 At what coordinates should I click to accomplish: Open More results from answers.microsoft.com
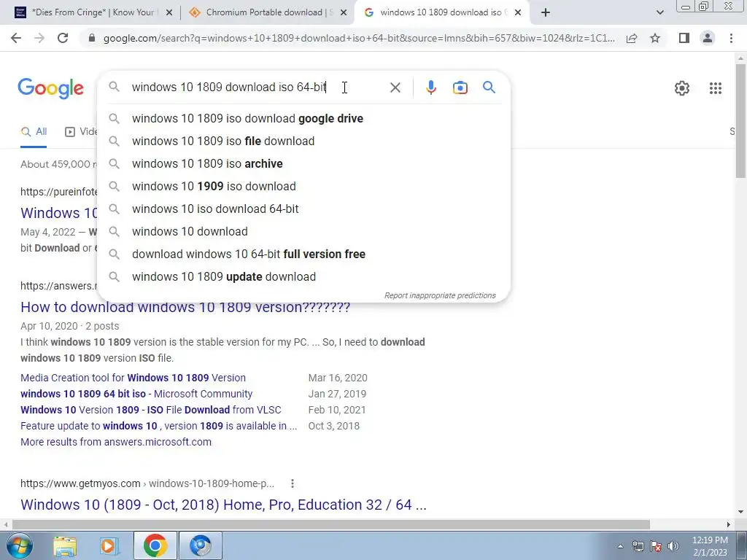116,442
